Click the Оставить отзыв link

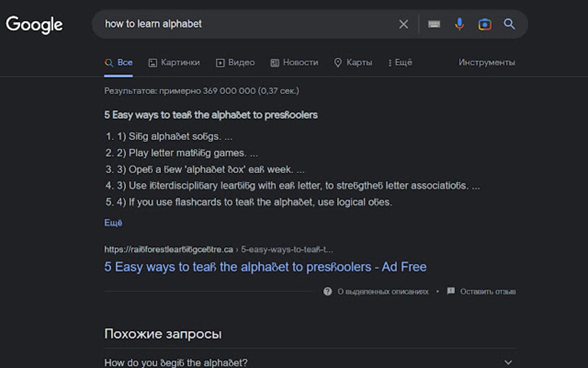pos(488,292)
